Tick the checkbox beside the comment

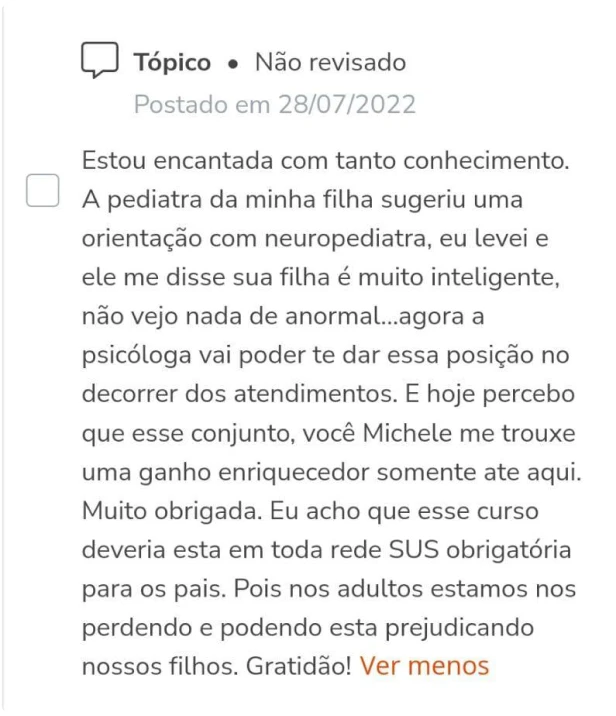tap(42, 190)
